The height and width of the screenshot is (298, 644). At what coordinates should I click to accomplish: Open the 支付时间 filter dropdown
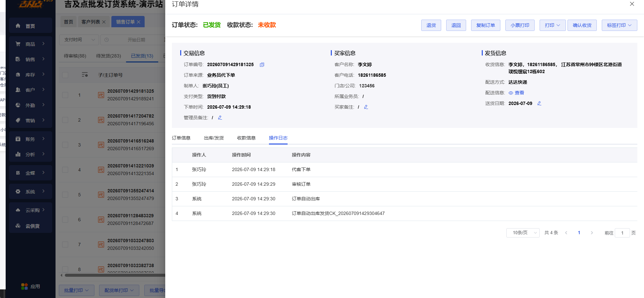[79, 40]
